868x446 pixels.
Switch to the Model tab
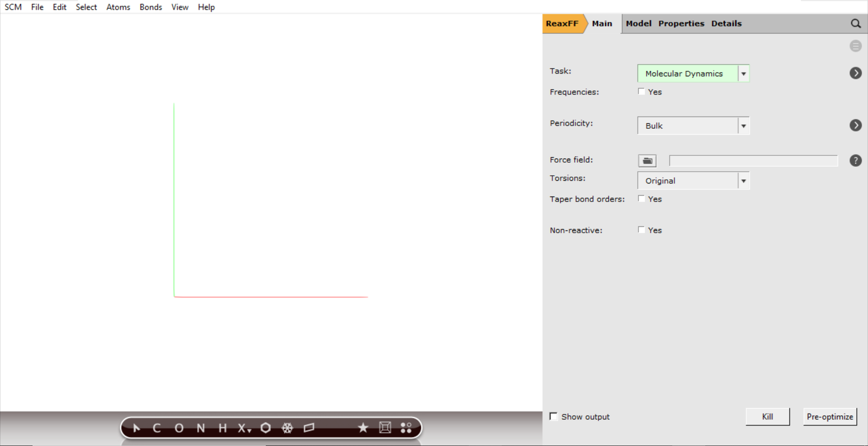638,23
